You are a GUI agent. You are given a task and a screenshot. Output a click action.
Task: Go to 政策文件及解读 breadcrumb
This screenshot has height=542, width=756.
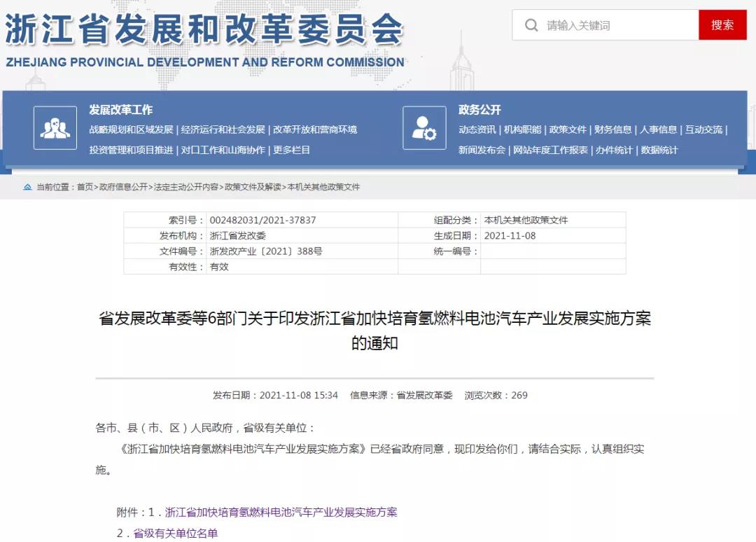(253, 187)
